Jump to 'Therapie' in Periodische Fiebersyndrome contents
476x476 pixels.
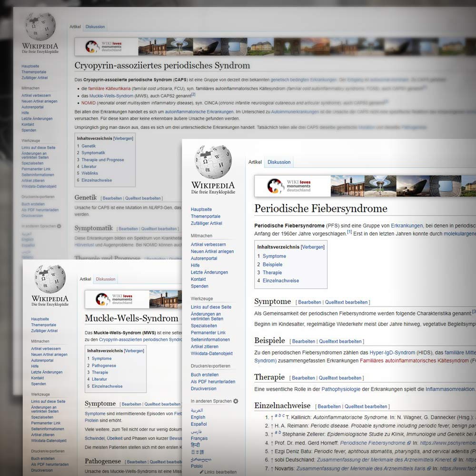pyautogui.click(x=272, y=273)
